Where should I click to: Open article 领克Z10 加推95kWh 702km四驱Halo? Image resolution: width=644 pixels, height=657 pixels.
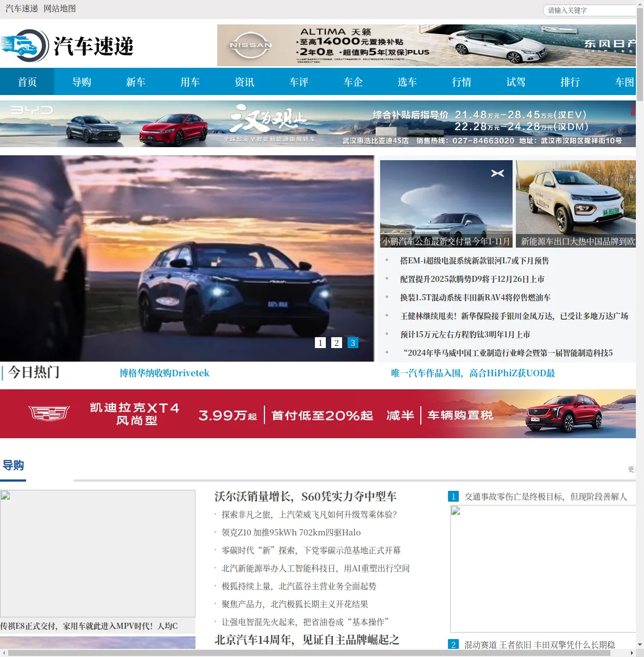pos(291,532)
